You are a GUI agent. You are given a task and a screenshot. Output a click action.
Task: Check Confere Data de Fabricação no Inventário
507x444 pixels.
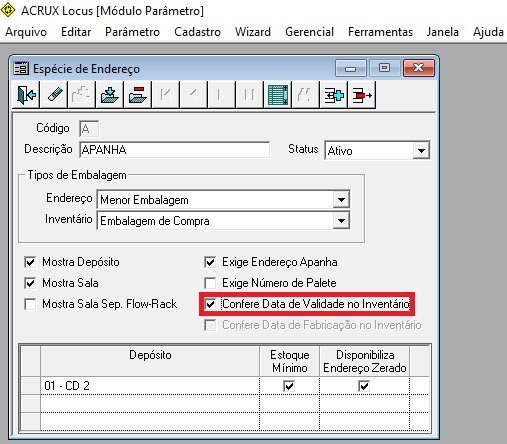point(210,325)
